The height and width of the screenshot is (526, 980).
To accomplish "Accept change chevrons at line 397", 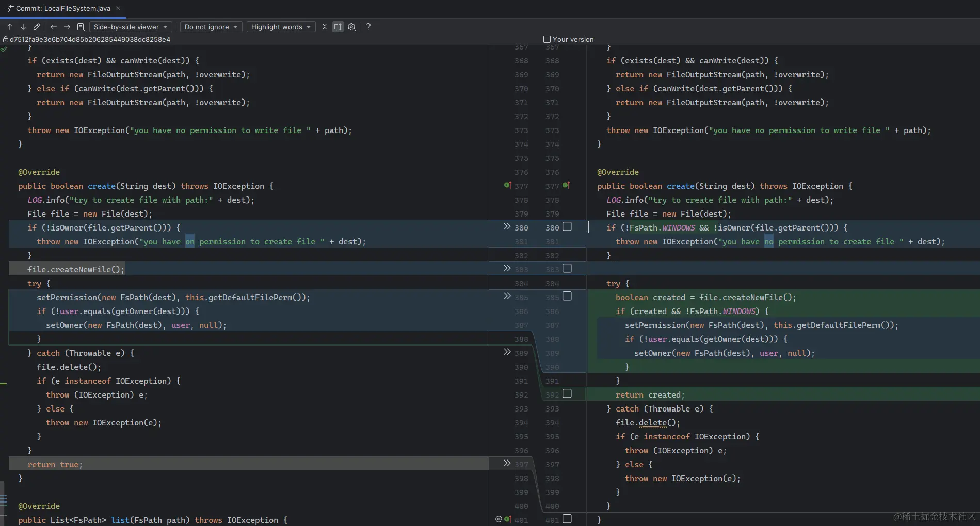I will pos(507,463).
